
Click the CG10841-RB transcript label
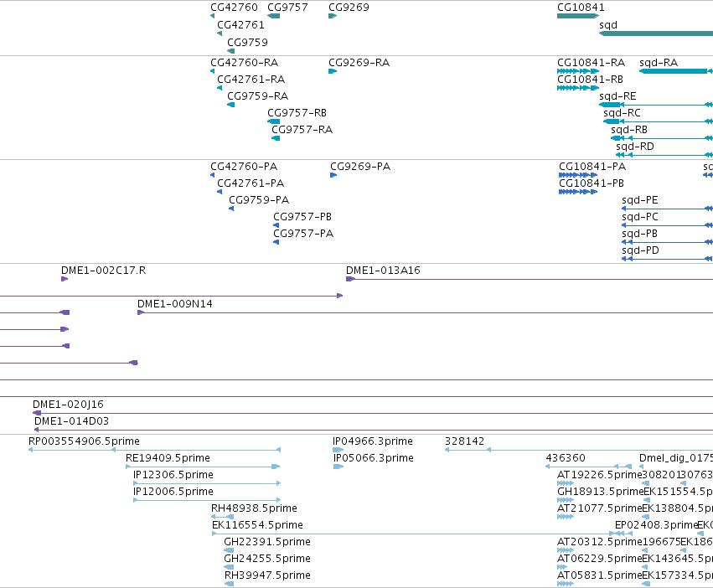tap(590, 79)
